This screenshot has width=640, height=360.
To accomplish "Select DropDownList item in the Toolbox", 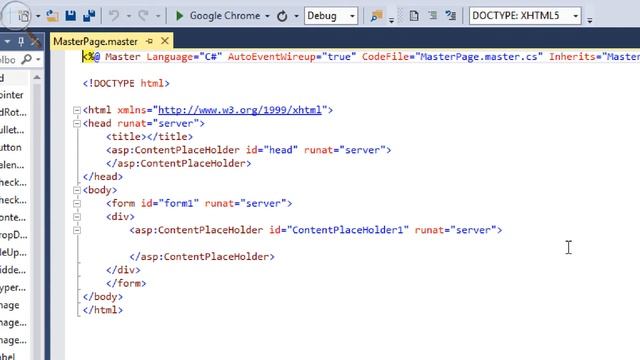I will click(14, 235).
